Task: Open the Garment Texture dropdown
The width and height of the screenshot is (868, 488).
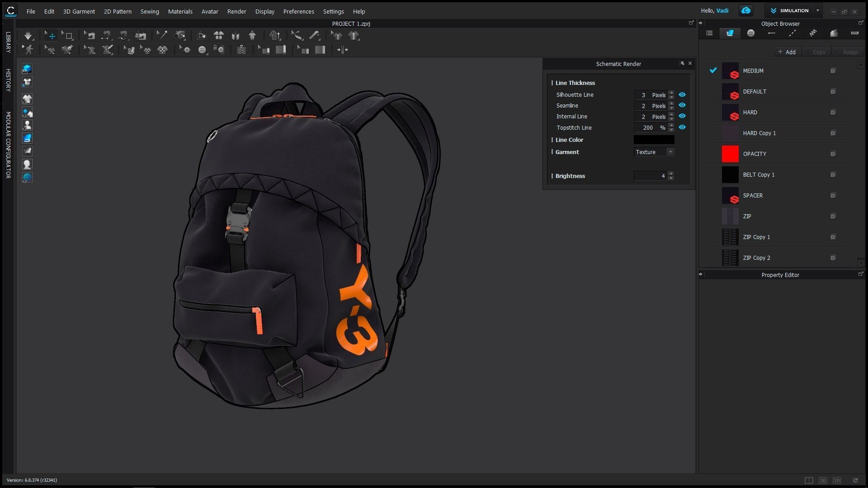Action: (654, 152)
